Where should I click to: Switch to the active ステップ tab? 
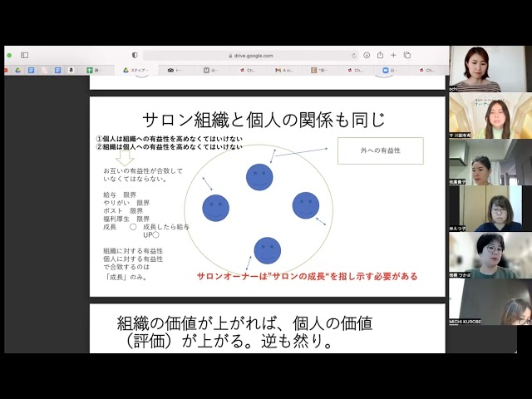click(137, 71)
